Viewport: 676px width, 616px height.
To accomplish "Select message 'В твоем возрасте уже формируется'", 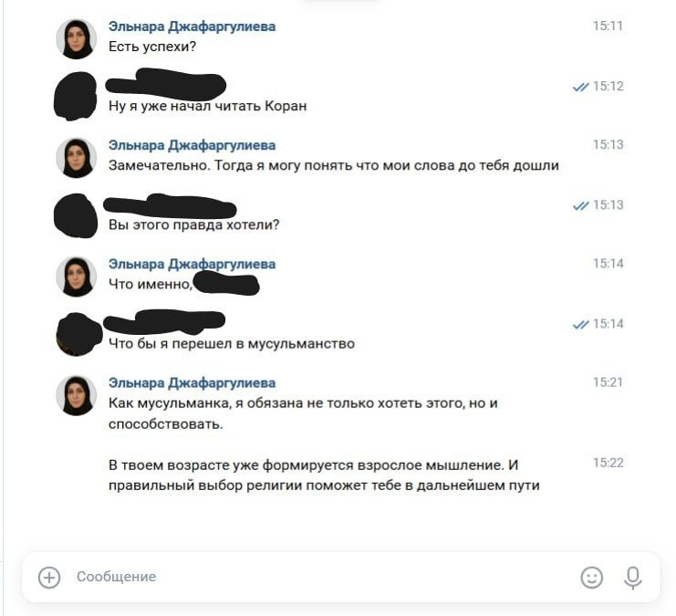I will (324, 475).
